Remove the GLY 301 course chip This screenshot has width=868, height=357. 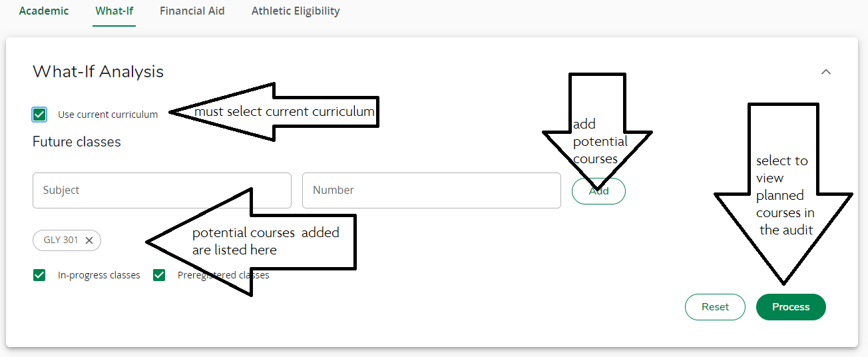89,240
